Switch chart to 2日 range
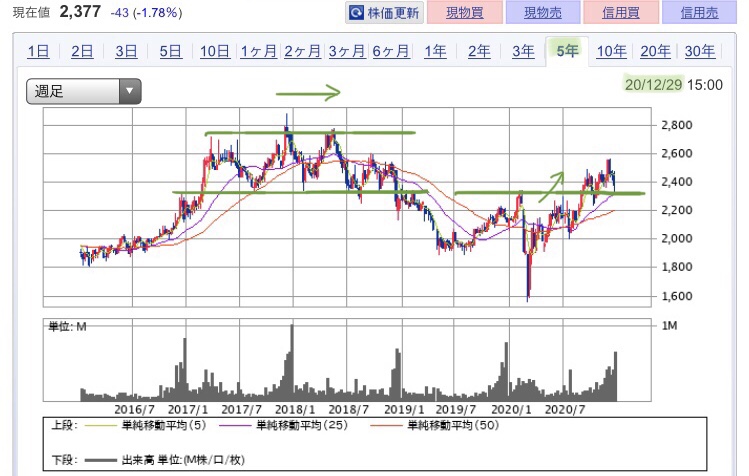 (82, 51)
